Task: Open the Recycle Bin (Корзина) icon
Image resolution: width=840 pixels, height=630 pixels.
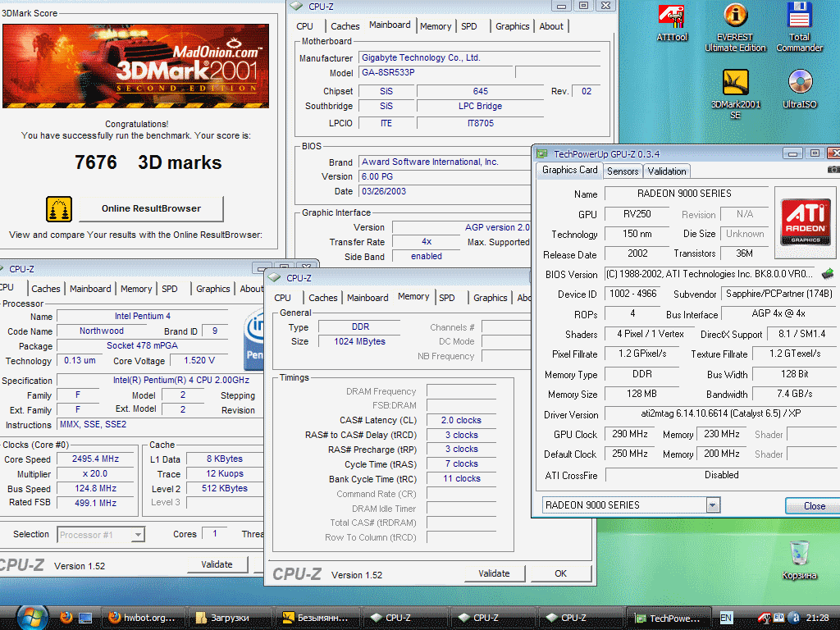Action: (x=799, y=559)
